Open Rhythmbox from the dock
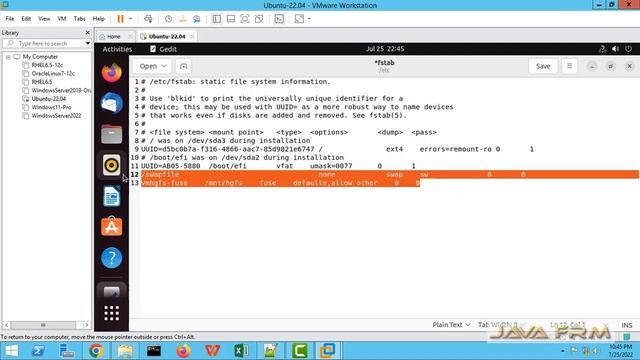Viewport: 640px width, 360px height. [x=111, y=165]
